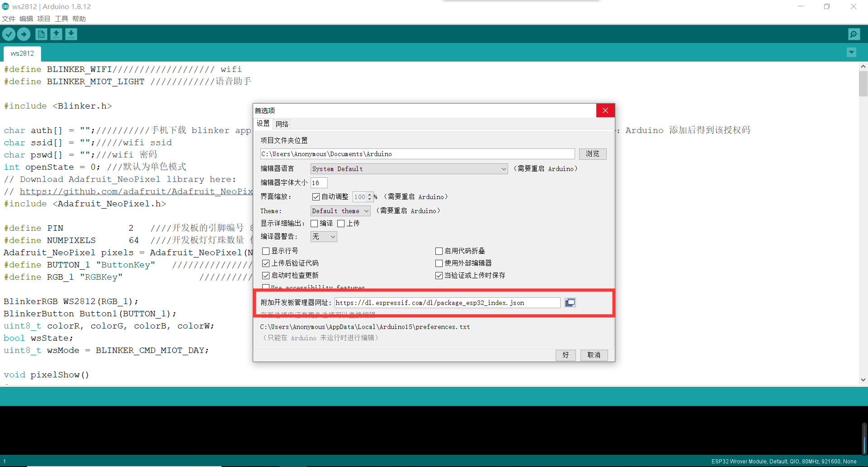Viewport: 868px width, 467px height.
Task: Click the 'uint8_t wsMode' code line
Action: (x=106, y=350)
